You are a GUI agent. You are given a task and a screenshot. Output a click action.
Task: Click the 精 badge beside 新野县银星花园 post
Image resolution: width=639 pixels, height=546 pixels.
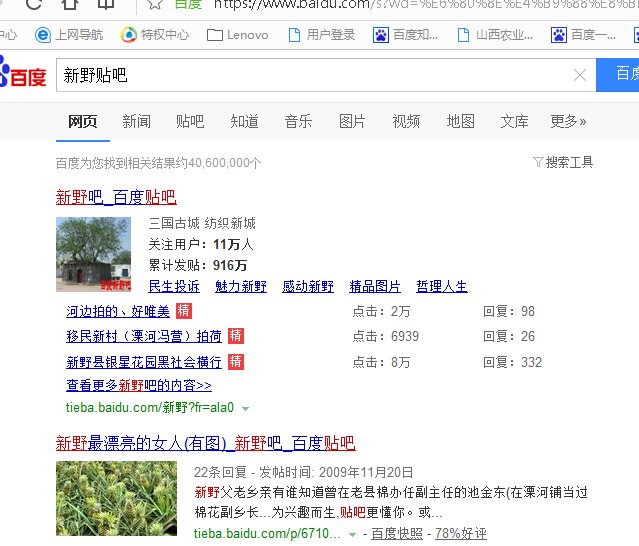236,361
